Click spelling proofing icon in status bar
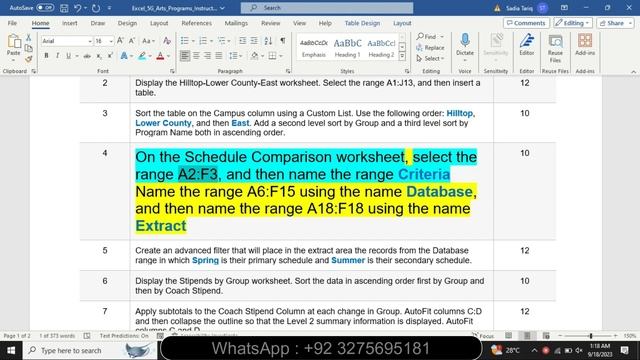640x360 pixels. [87, 336]
